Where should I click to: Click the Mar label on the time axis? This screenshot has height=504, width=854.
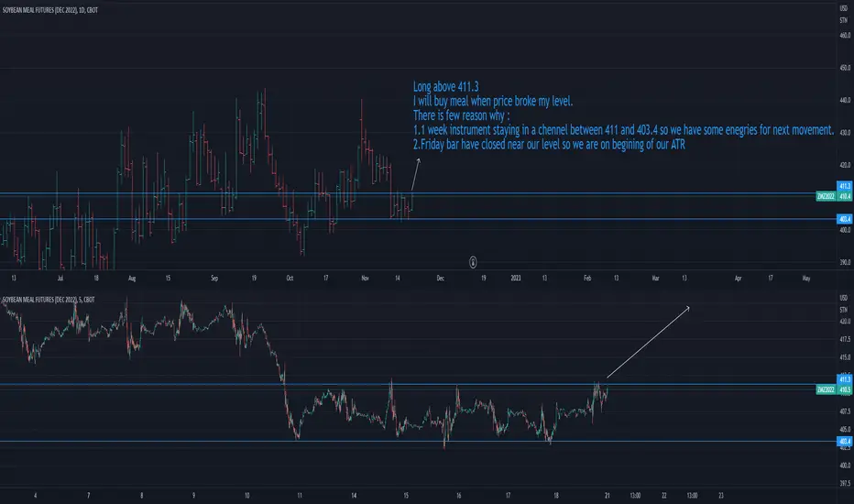[656, 278]
